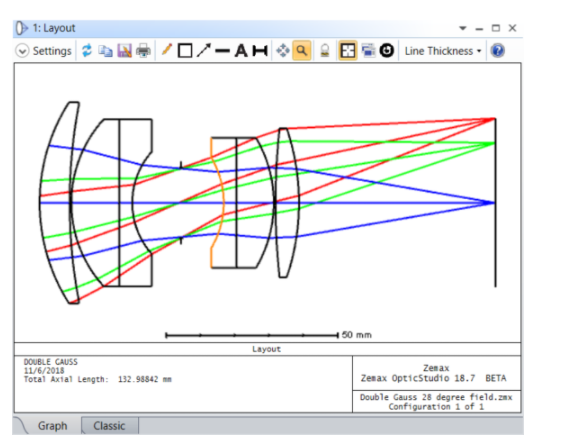Open the Line Thickness dropdown

pyautogui.click(x=443, y=51)
